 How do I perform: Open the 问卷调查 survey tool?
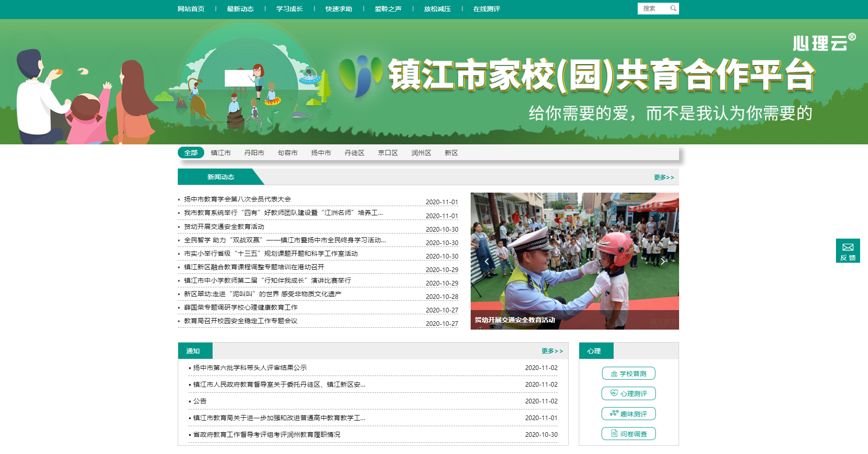(628, 434)
